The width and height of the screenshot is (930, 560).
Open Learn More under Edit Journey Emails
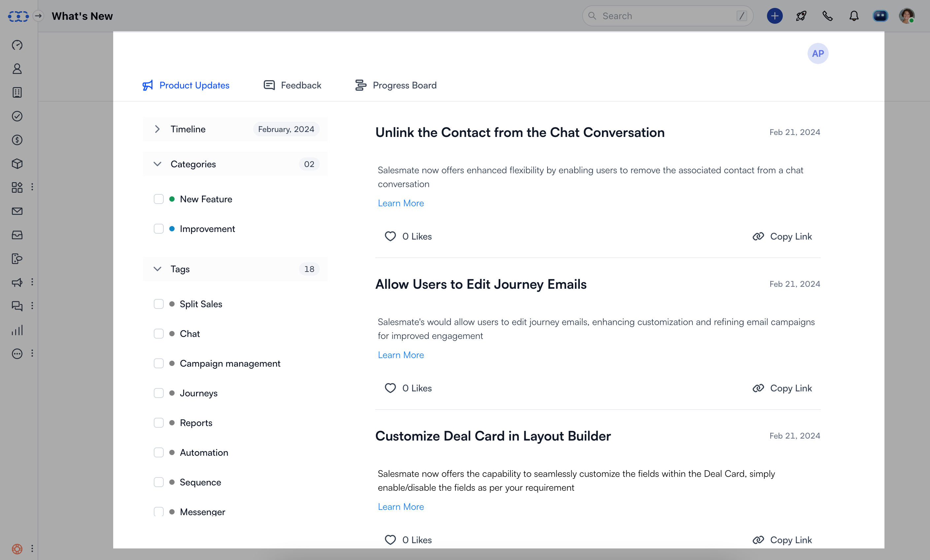(401, 355)
